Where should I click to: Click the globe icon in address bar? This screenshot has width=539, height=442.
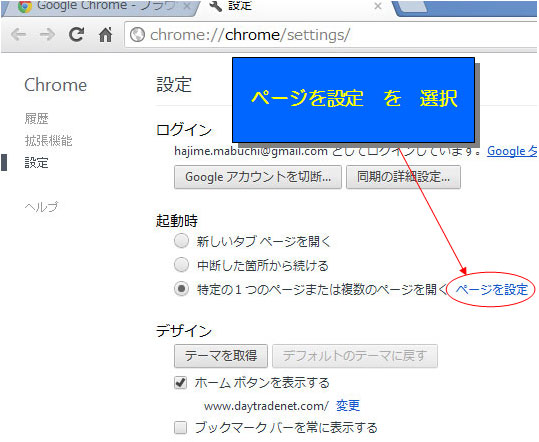pos(138,34)
